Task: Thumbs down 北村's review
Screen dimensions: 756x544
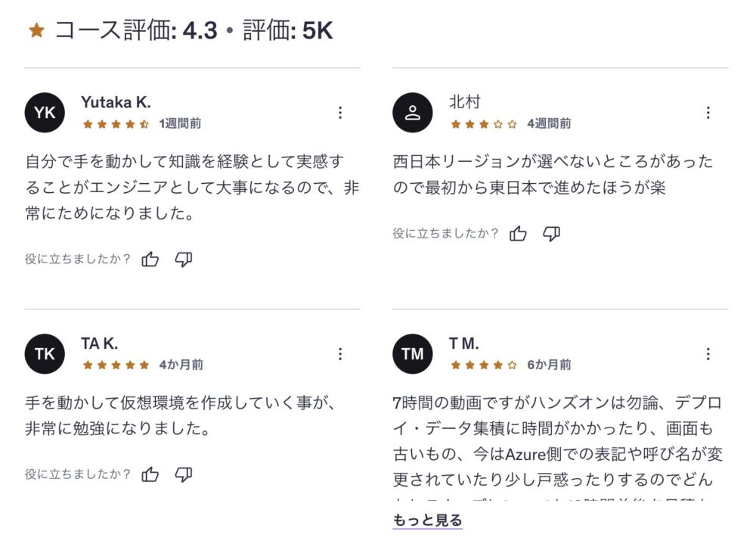Action: pos(552,233)
